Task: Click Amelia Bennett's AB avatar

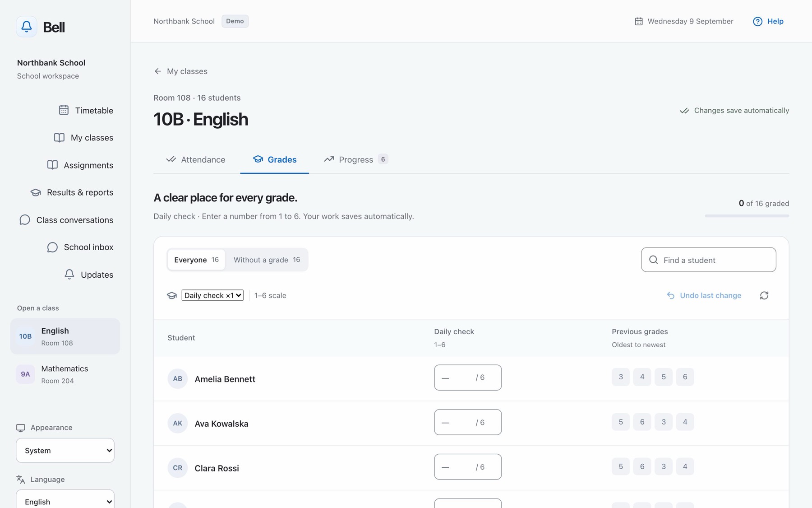Action: tap(178, 378)
